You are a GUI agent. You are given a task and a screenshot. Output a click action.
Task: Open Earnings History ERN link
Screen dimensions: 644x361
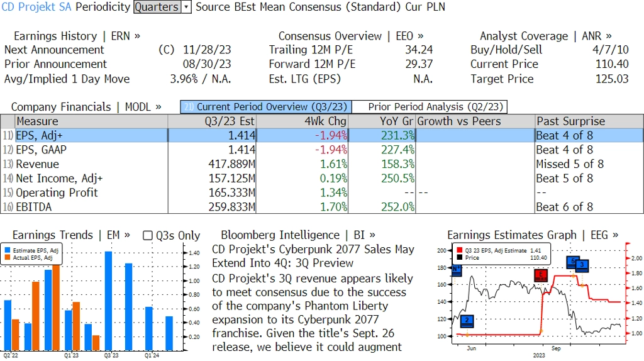pyautogui.click(x=77, y=36)
